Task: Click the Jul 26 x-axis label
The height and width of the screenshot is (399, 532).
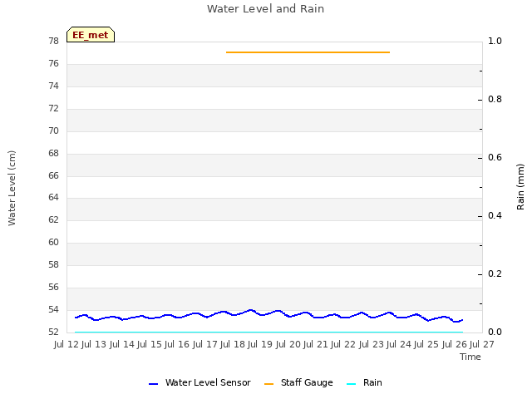Action: [x=454, y=344]
